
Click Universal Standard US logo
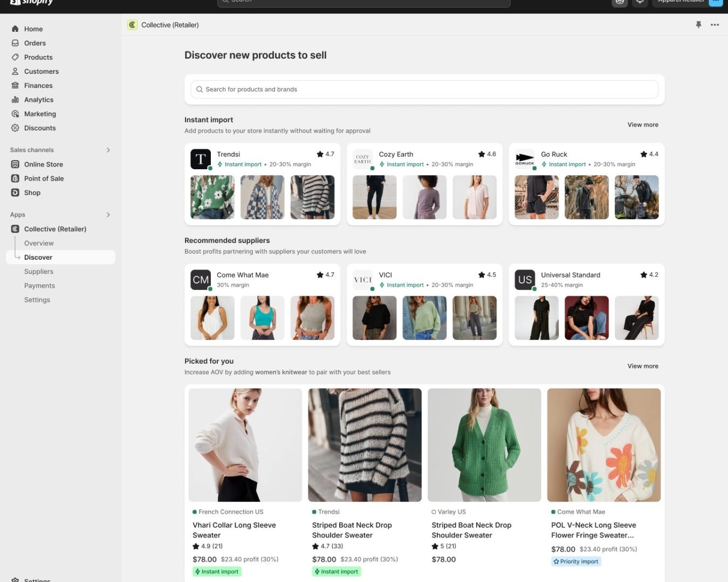tap(525, 280)
